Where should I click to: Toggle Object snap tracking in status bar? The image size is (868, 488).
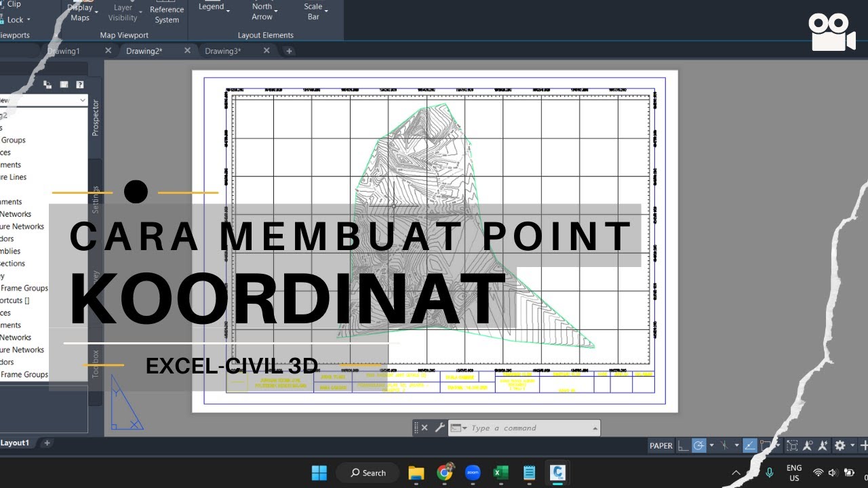coord(750,445)
